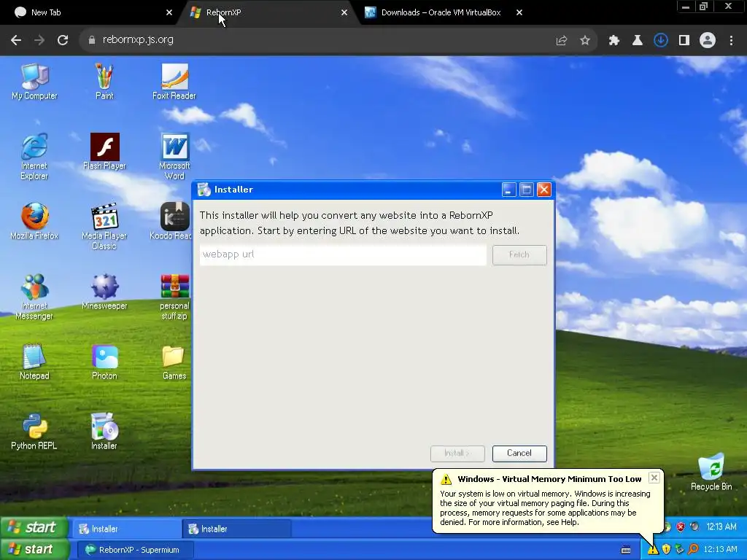Launch Mozilla Firefox desktop icon
The image size is (747, 560).
tap(34, 222)
